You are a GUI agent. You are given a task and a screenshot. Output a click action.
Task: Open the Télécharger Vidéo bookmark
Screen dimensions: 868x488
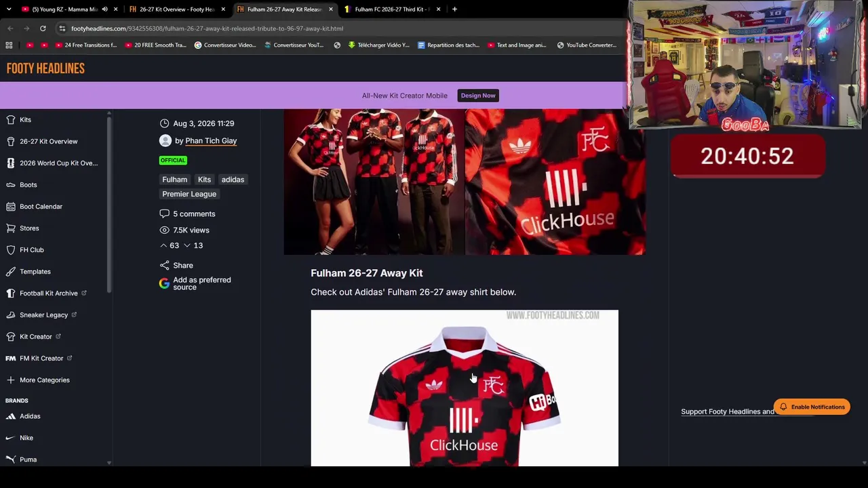[x=378, y=45]
